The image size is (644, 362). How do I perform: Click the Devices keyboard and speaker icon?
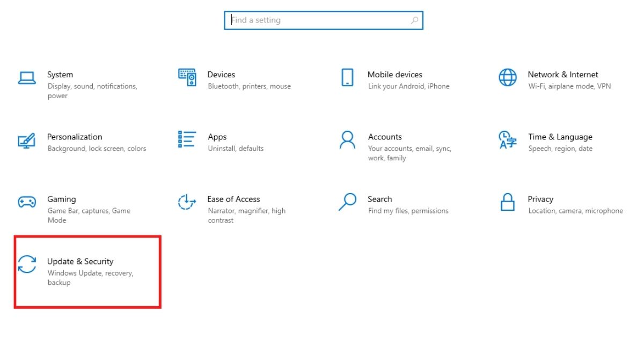[187, 77]
